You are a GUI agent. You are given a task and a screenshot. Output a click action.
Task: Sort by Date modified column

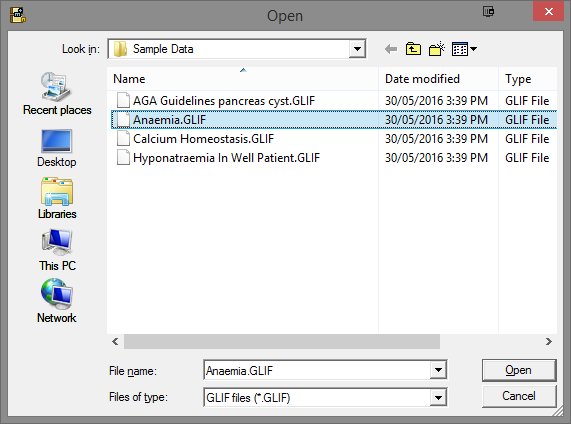(x=438, y=79)
